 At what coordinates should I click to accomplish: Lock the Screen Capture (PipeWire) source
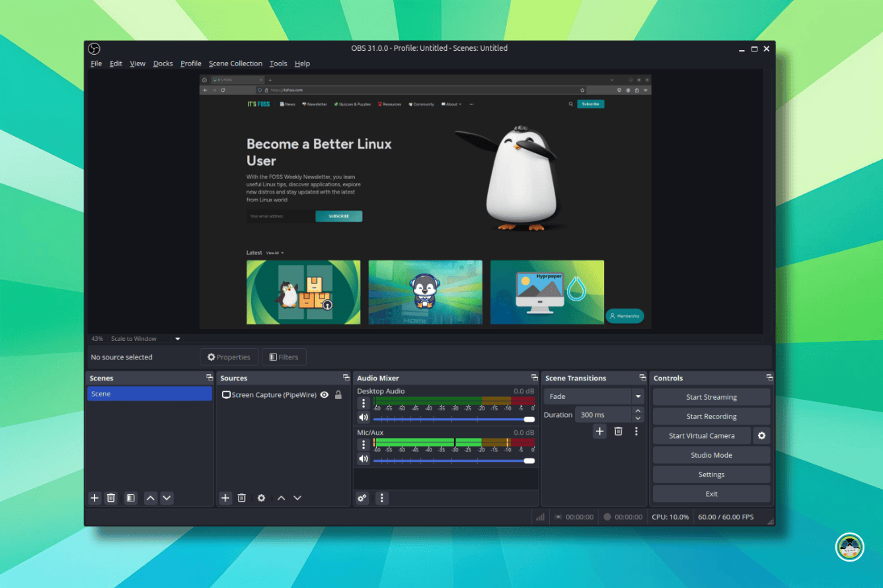(338, 394)
